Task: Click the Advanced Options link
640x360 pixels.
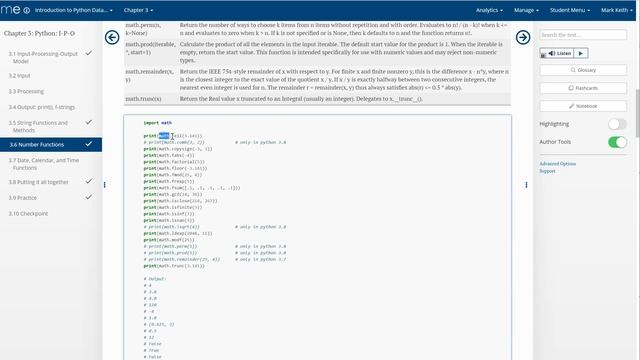Action: click(x=558, y=164)
